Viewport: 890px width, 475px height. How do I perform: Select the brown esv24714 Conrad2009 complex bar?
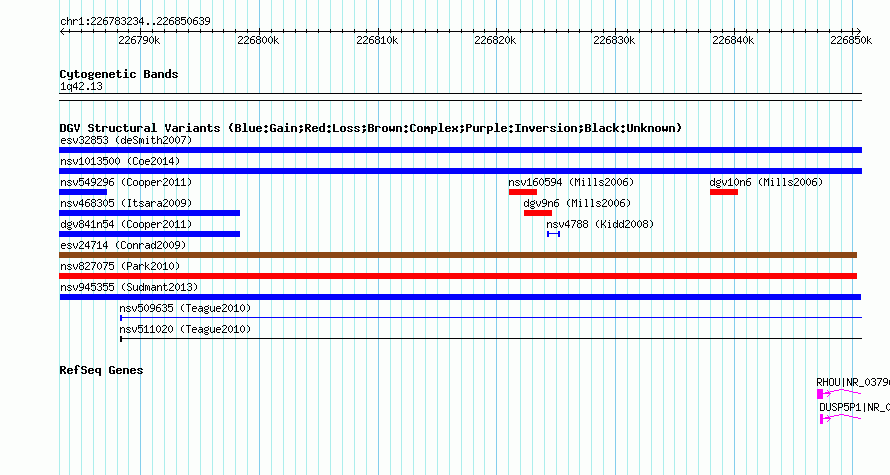458,255
